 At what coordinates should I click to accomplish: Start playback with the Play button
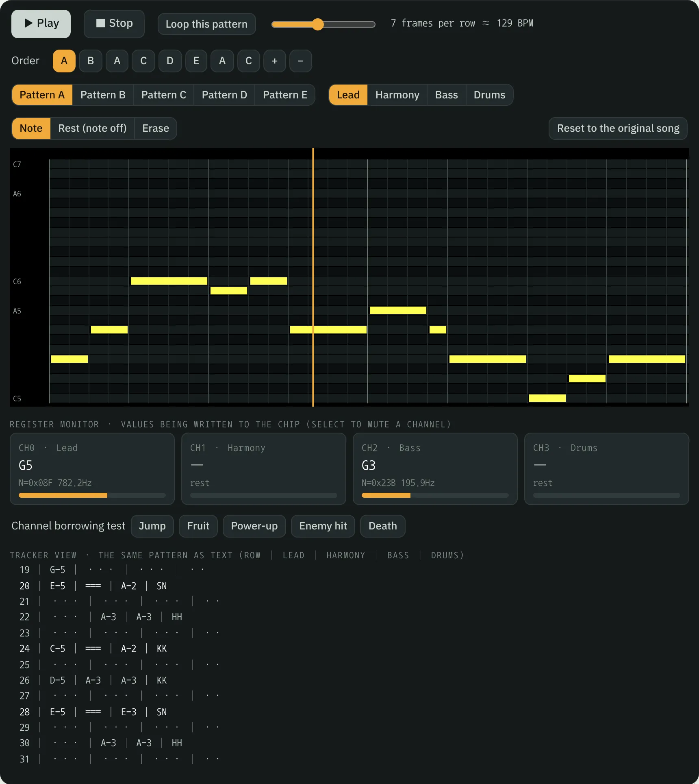(41, 24)
